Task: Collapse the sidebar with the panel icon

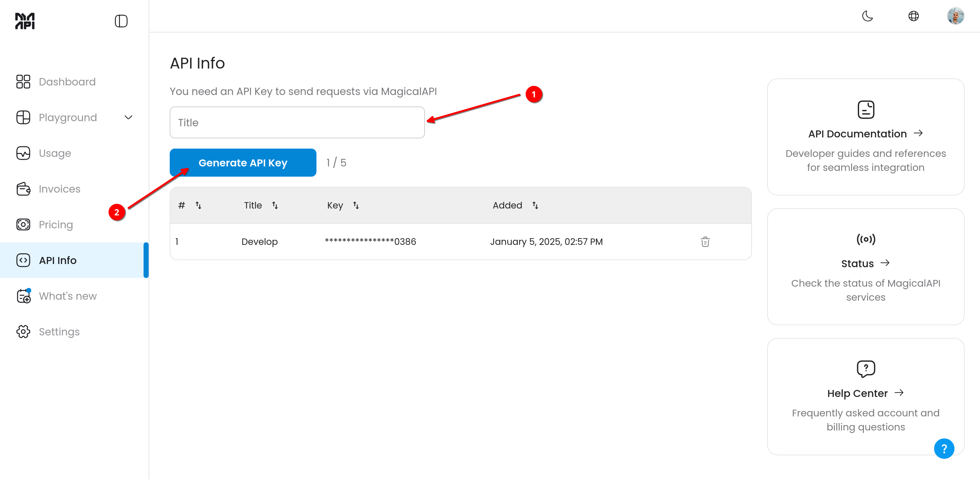Action: [121, 21]
